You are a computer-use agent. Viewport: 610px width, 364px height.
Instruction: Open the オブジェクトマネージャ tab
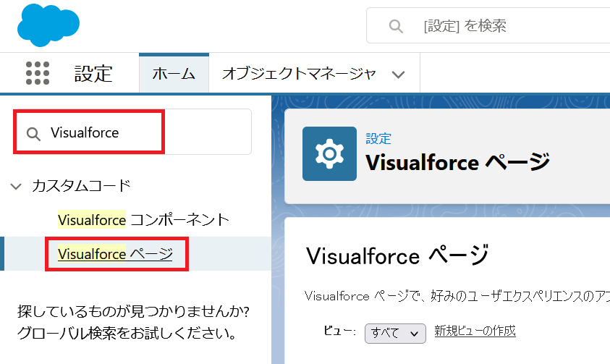point(299,74)
